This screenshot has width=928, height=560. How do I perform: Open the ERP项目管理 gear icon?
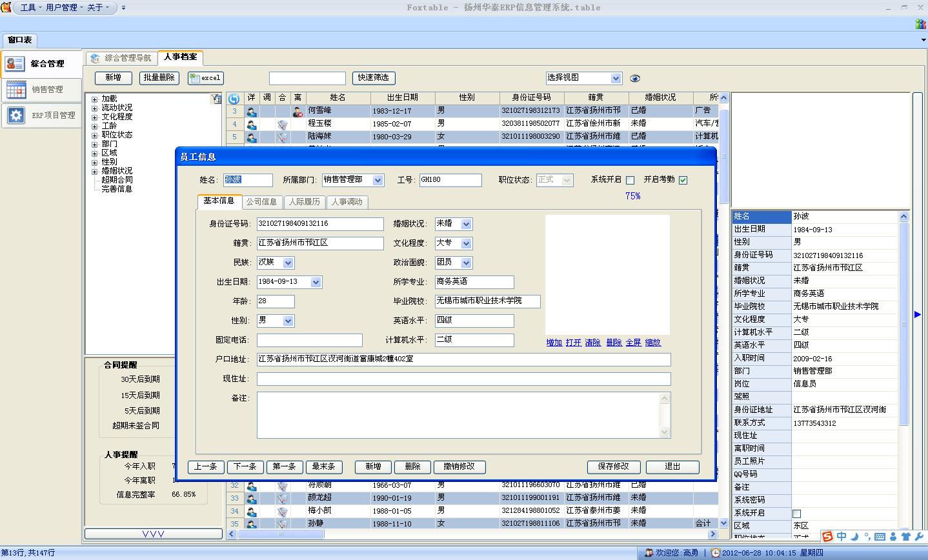(x=16, y=115)
